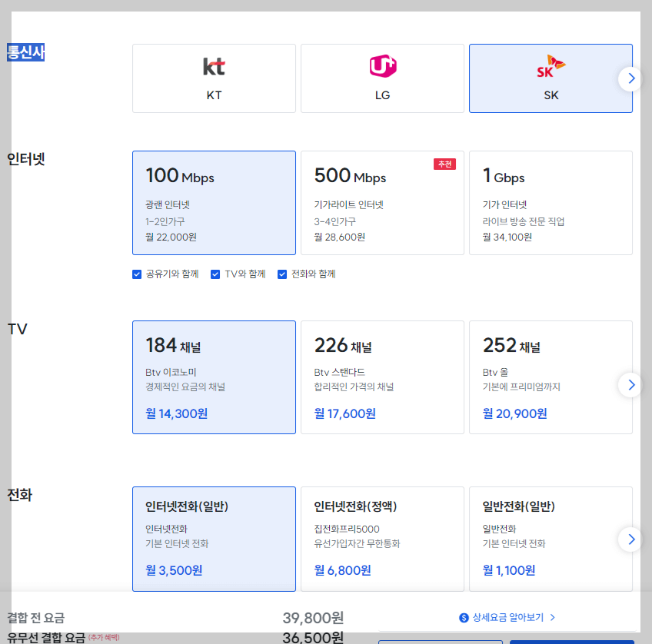The height and width of the screenshot is (644, 652).
Task: Choose the 1 Gbps internet plan
Action: point(551,202)
